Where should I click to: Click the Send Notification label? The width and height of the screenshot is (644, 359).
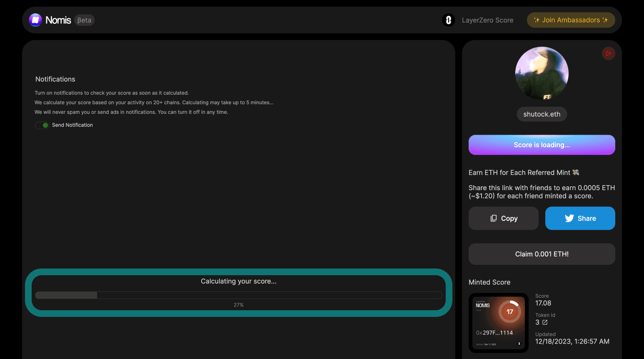(72, 125)
